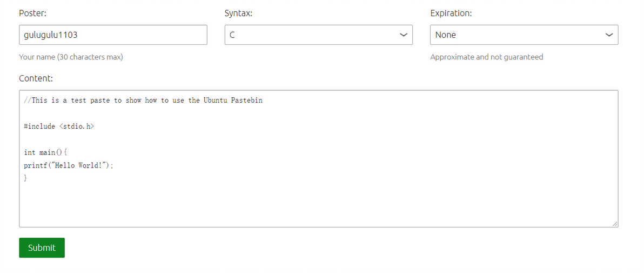Click the Syntax: label
This screenshot has height=273, width=644.
238,14
